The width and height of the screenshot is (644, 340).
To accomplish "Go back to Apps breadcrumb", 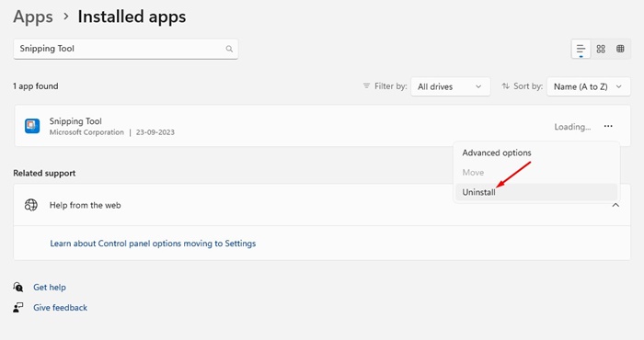I will point(33,17).
